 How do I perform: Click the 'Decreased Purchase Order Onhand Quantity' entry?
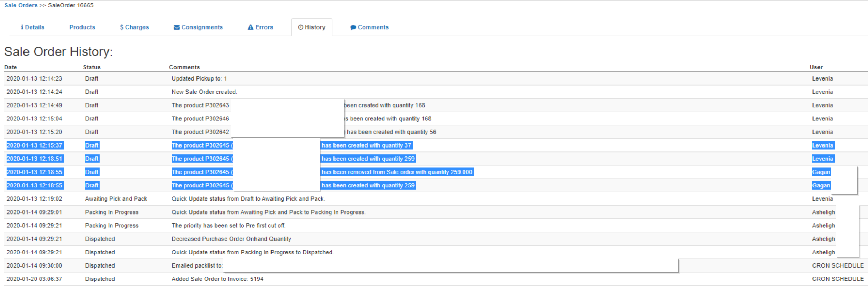231,239
